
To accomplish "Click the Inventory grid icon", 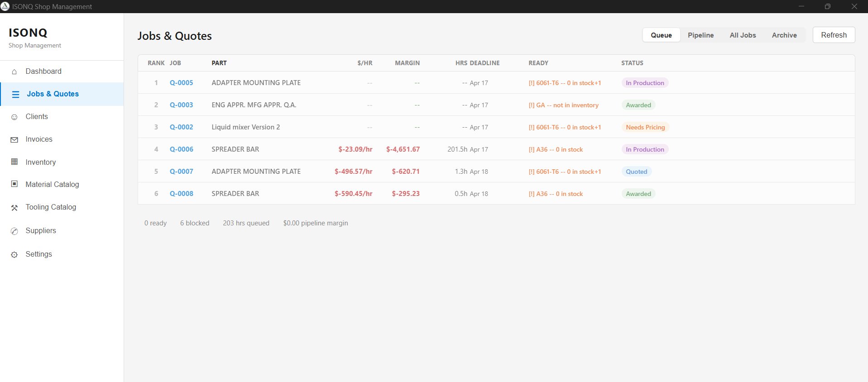I will (14, 162).
